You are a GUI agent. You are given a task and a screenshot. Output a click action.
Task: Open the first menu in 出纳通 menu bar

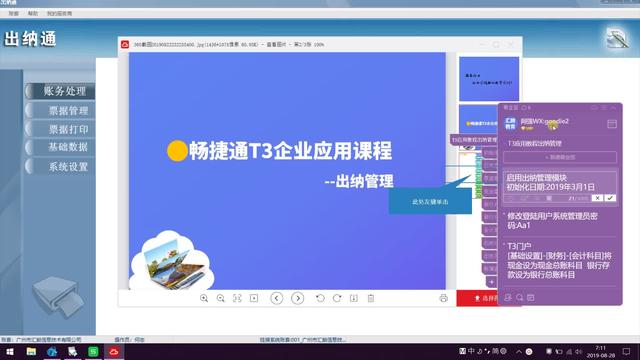[13, 13]
